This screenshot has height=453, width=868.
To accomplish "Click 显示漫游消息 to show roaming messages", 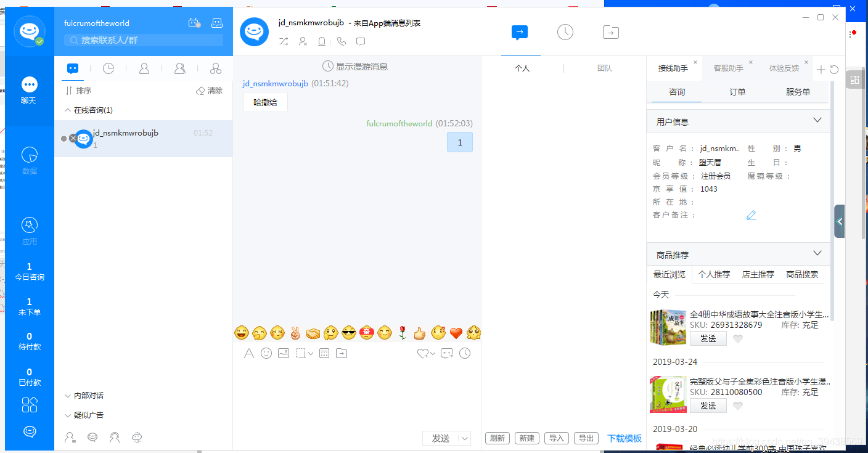I will coord(355,67).
